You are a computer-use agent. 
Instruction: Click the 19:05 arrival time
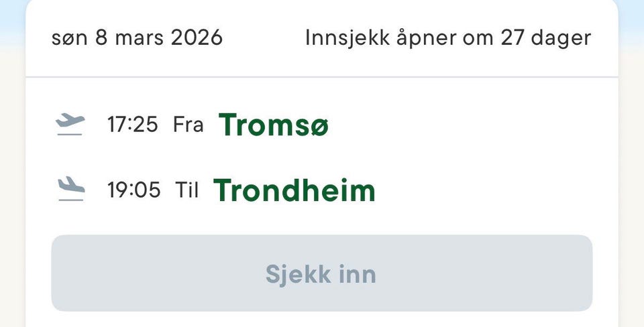134,190
